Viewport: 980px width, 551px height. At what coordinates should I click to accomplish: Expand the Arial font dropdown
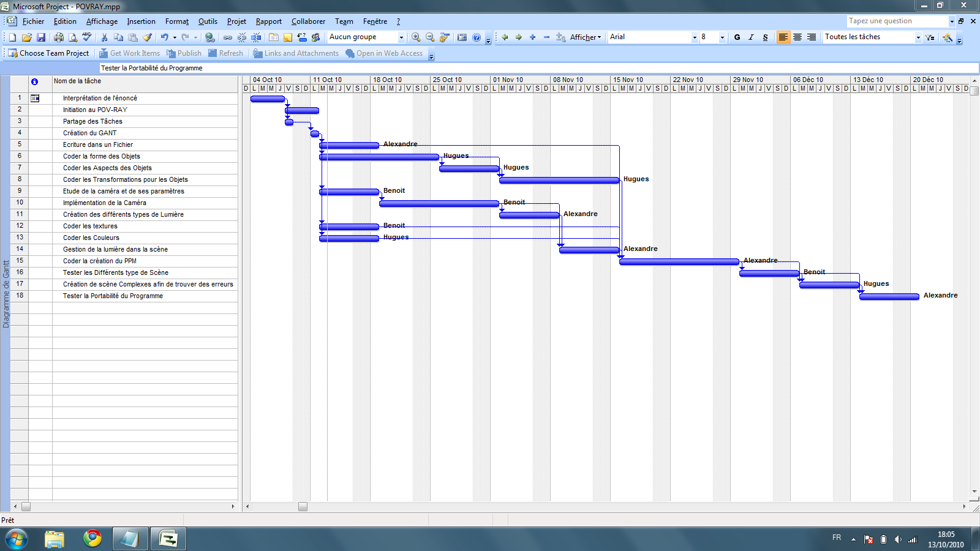(695, 37)
